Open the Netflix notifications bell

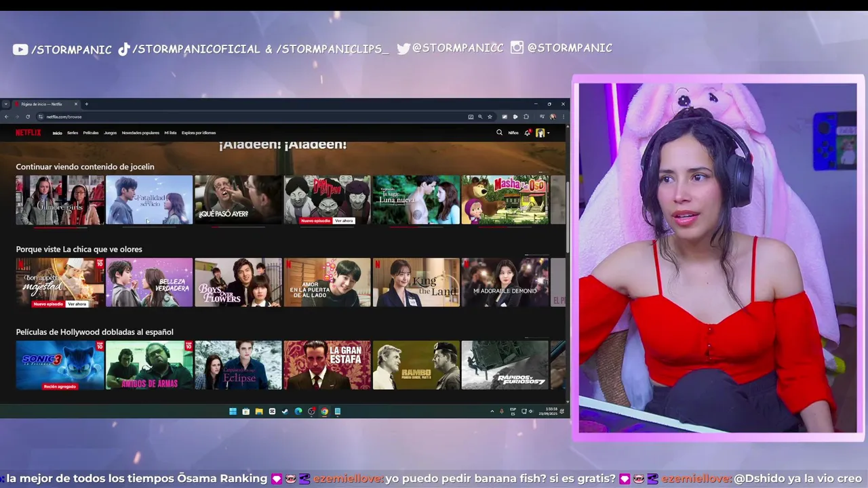click(527, 133)
